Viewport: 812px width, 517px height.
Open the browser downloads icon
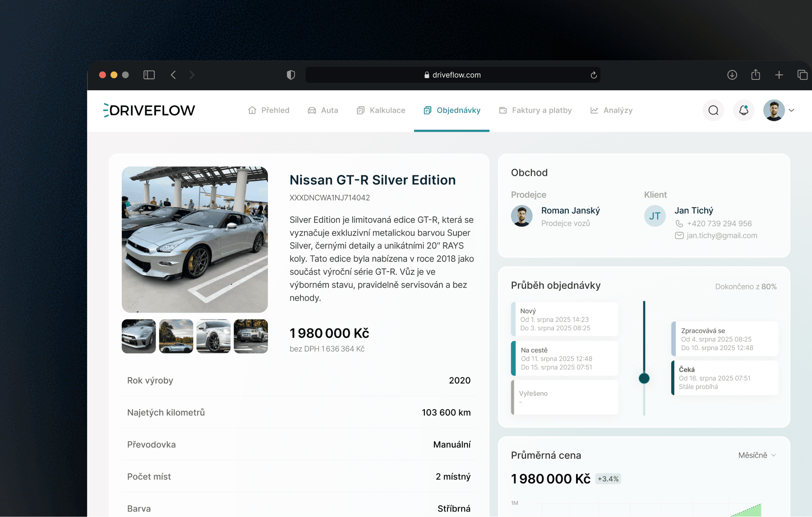point(732,75)
